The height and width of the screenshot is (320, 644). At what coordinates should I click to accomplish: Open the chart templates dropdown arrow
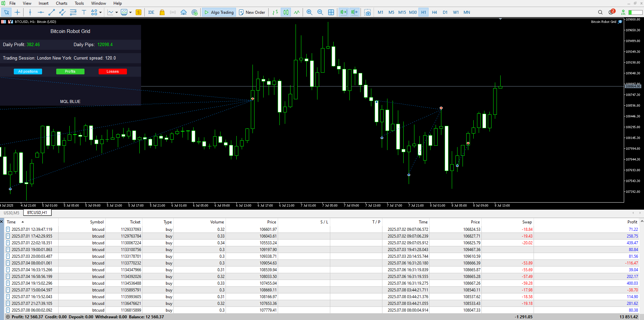130,12
